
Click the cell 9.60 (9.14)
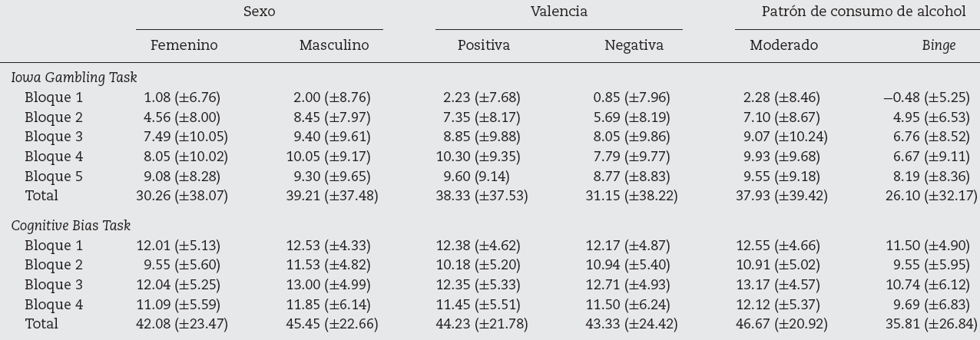[482, 176]
